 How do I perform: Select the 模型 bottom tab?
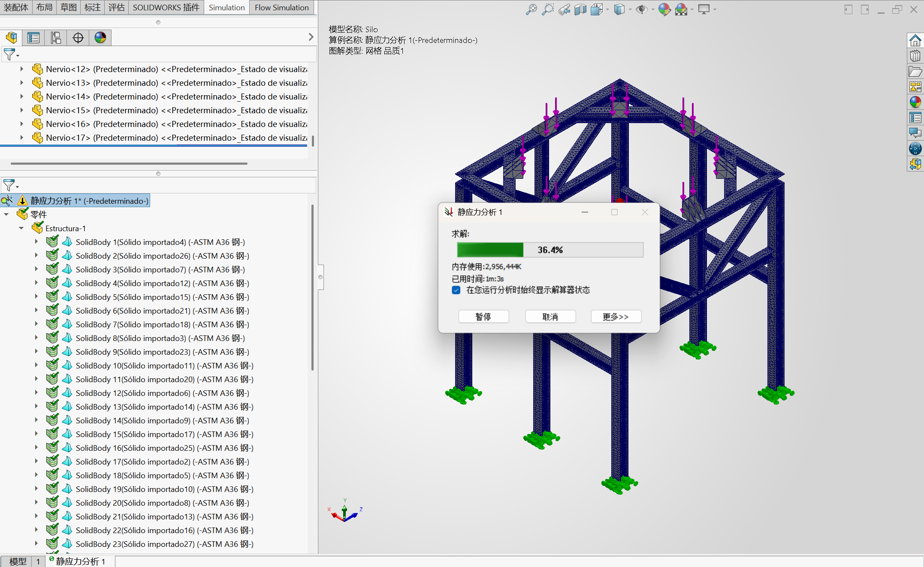click(x=18, y=561)
